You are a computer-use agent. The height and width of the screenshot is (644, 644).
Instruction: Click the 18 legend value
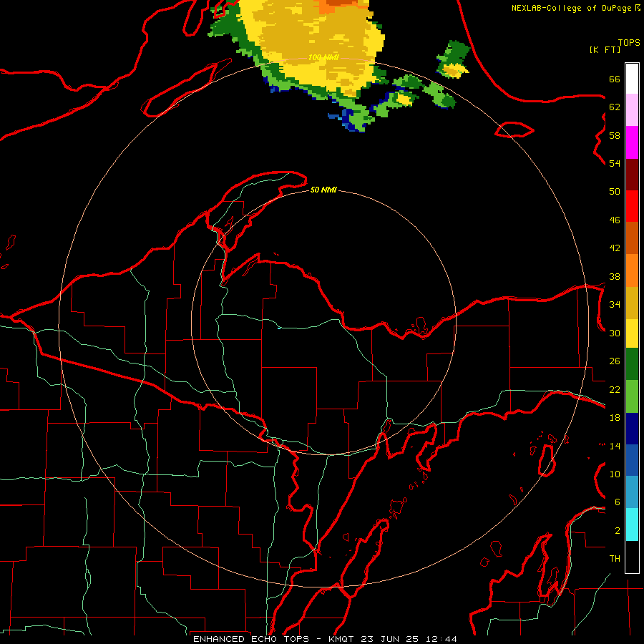coord(615,418)
